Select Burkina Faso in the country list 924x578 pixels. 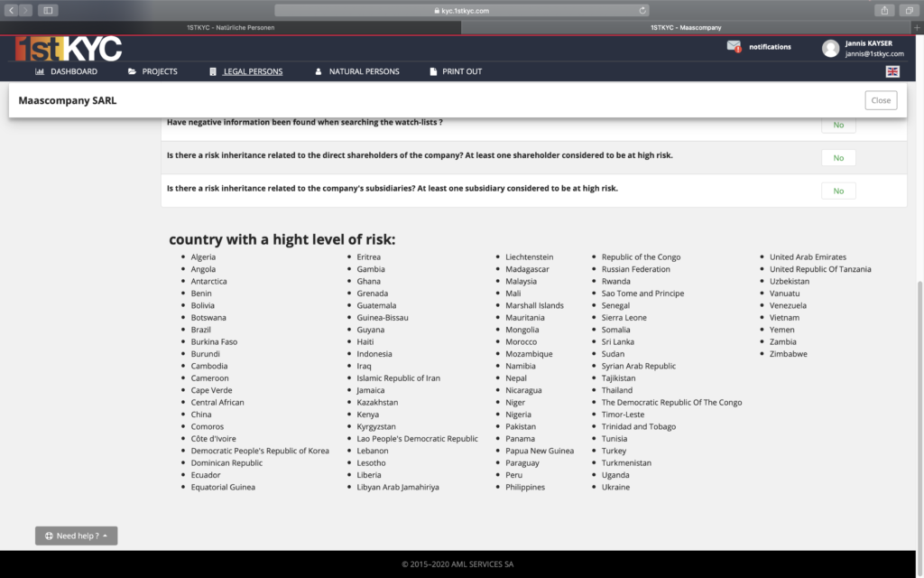[x=214, y=341]
